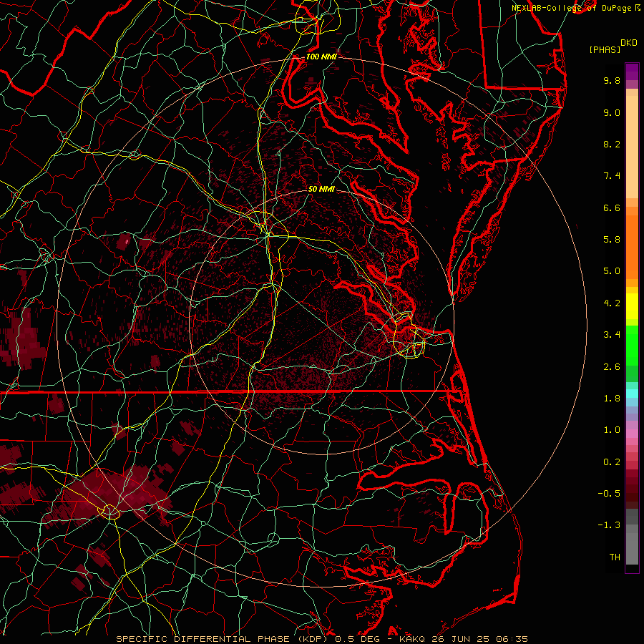Click the 6.6 scale value
The height and width of the screenshot is (644, 644).
(612, 208)
